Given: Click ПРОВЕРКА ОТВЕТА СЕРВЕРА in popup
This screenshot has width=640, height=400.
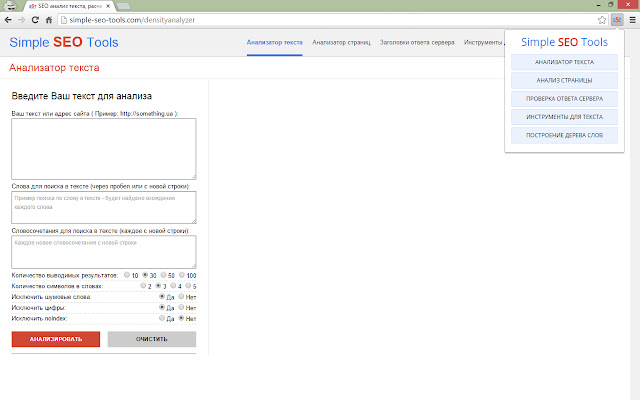Looking at the screenshot, I should click(564, 99).
